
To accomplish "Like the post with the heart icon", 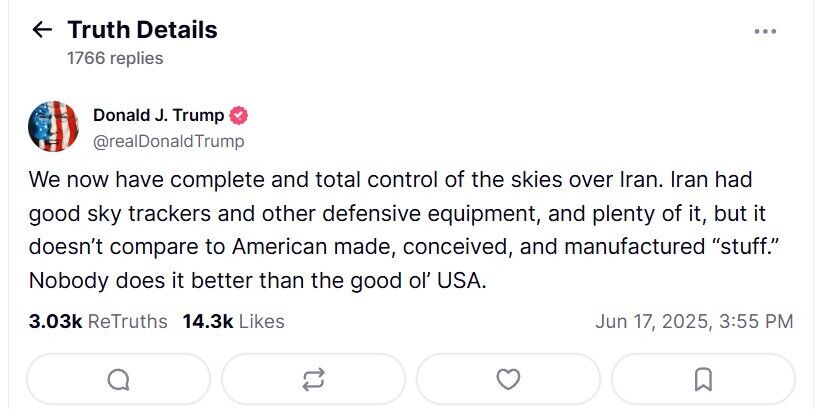I will [508, 380].
